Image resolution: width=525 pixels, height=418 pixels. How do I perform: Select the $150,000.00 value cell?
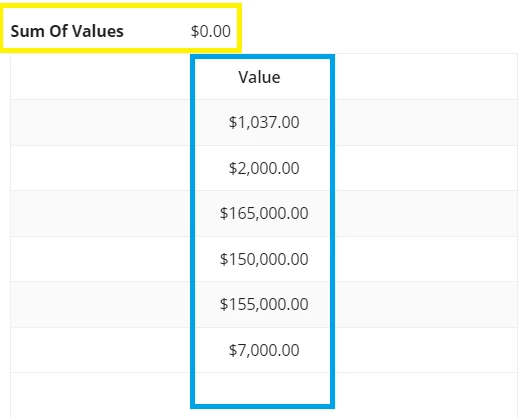264,259
